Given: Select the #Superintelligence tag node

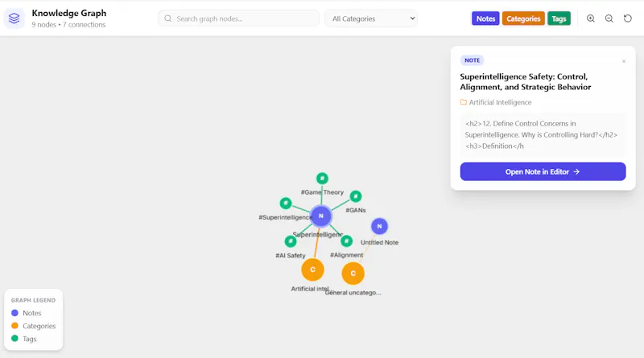Looking at the screenshot, I should (x=286, y=203).
